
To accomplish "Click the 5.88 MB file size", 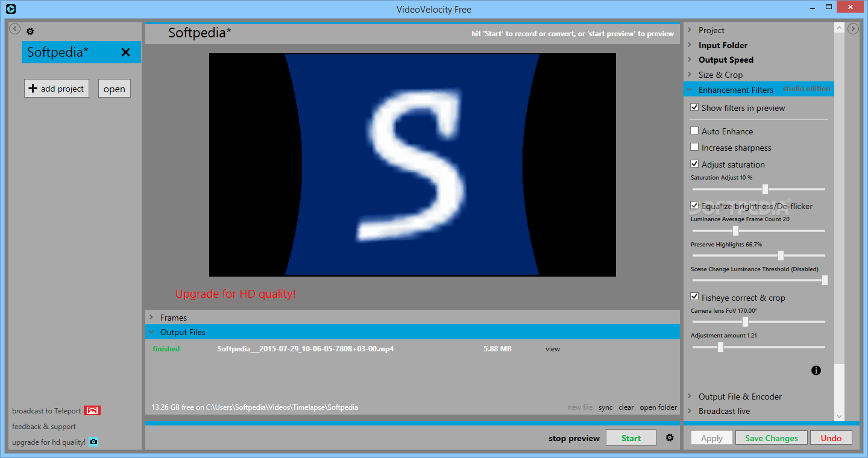I will click(x=497, y=348).
